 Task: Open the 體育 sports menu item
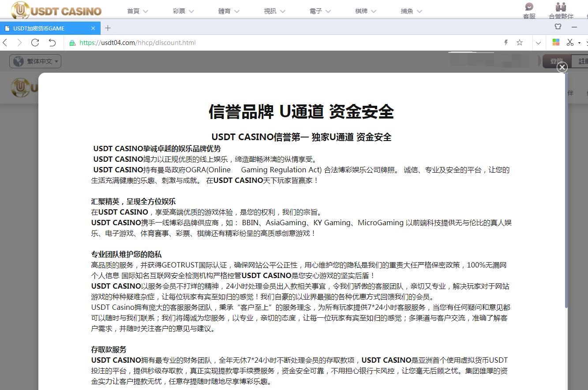pyautogui.click(x=225, y=11)
